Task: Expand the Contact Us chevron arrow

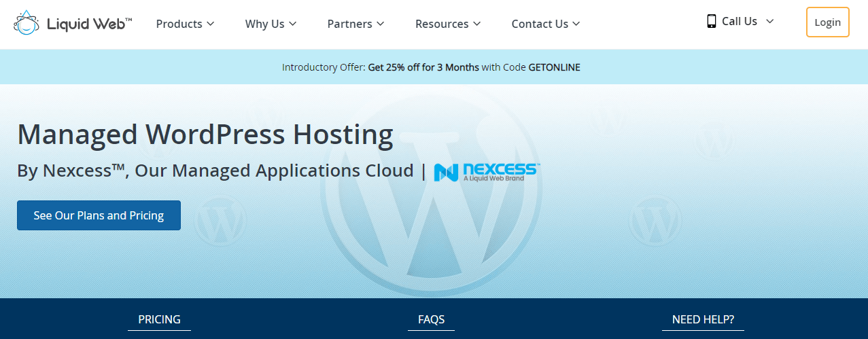Action: tap(576, 24)
